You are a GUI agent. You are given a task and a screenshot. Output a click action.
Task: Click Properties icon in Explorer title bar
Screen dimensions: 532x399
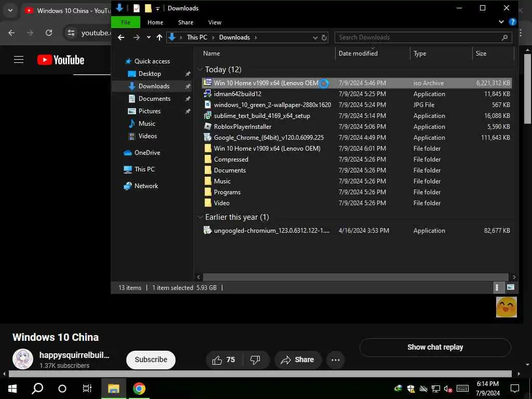click(x=137, y=8)
